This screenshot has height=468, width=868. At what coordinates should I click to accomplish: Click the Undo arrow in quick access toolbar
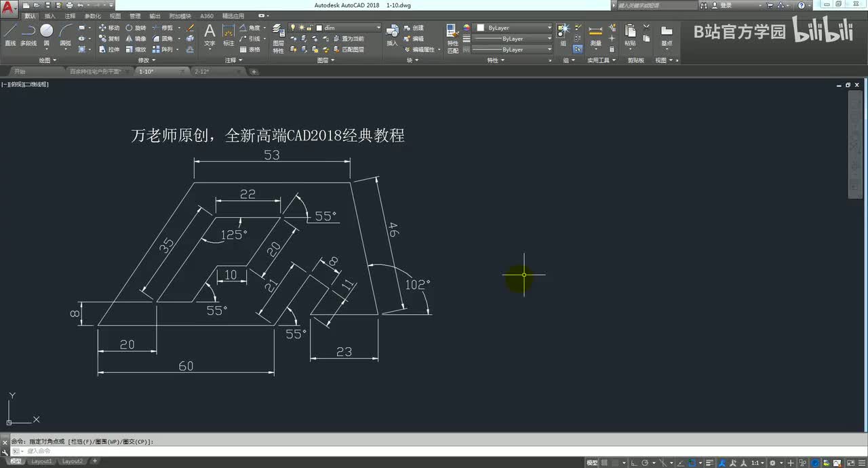coord(81,5)
